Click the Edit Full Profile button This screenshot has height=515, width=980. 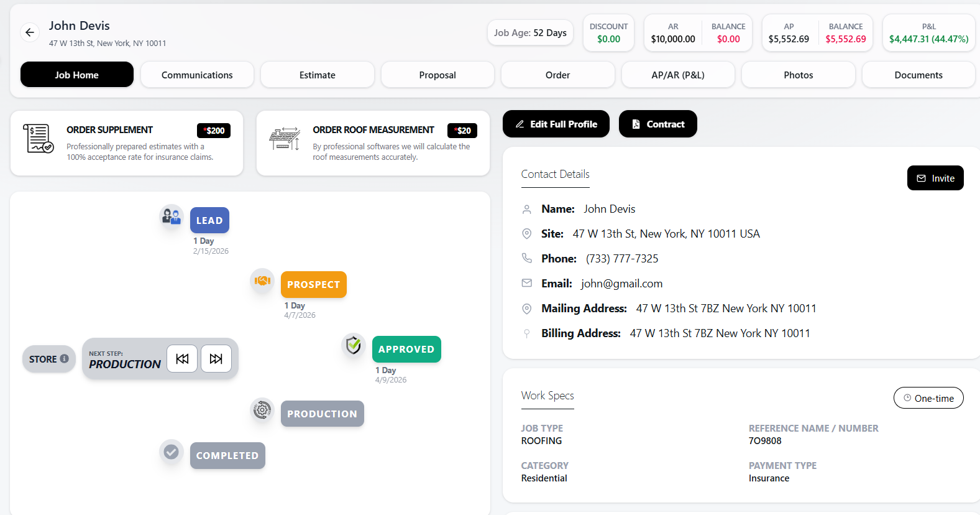(x=556, y=124)
